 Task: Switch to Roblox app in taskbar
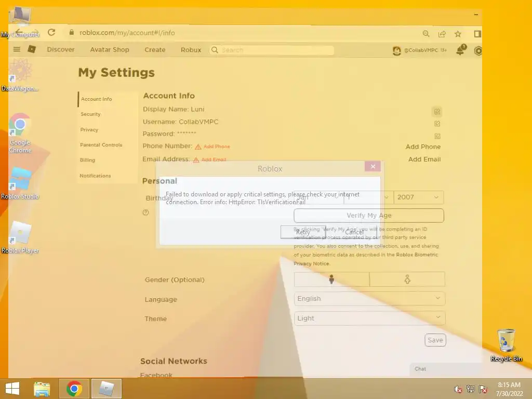click(x=106, y=389)
